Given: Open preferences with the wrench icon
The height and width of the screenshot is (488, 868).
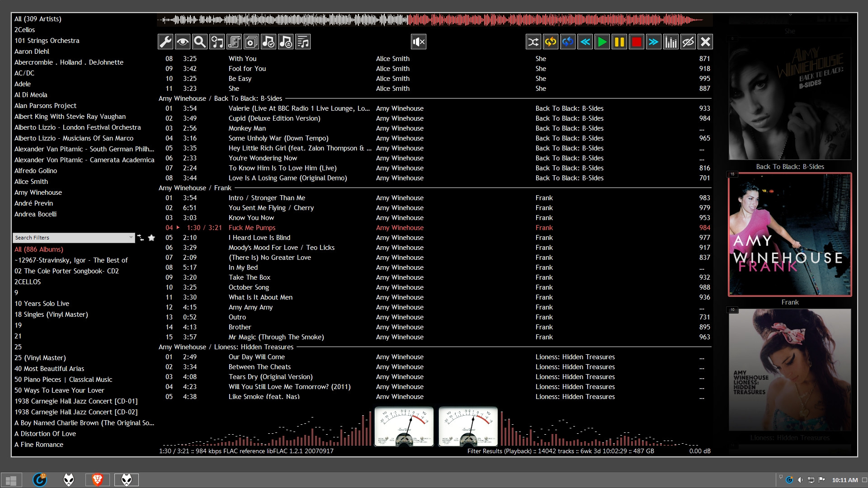Looking at the screenshot, I should coord(165,42).
